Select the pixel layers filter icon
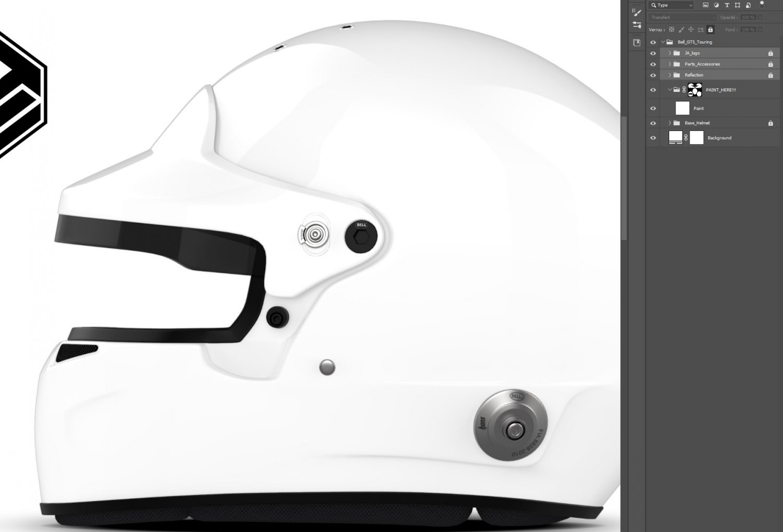The height and width of the screenshot is (532, 783). (705, 5)
